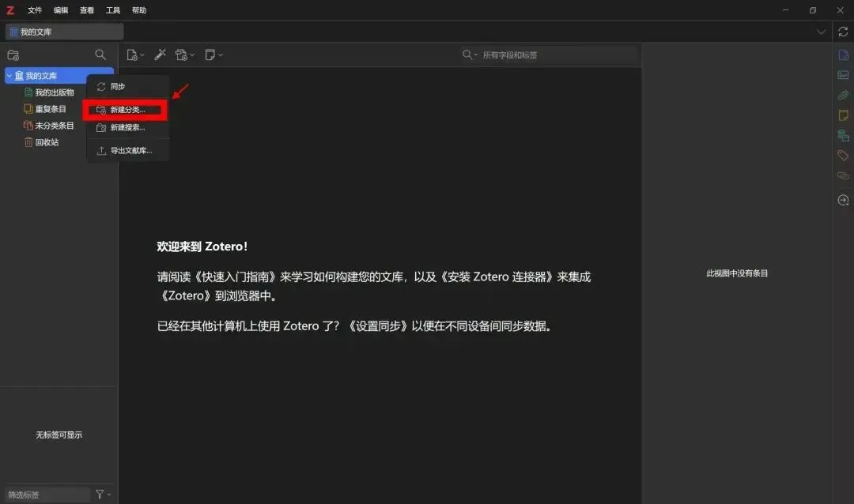This screenshot has height=504, width=854.
Task: Click the 无标签可显示 text
Action: click(x=59, y=434)
